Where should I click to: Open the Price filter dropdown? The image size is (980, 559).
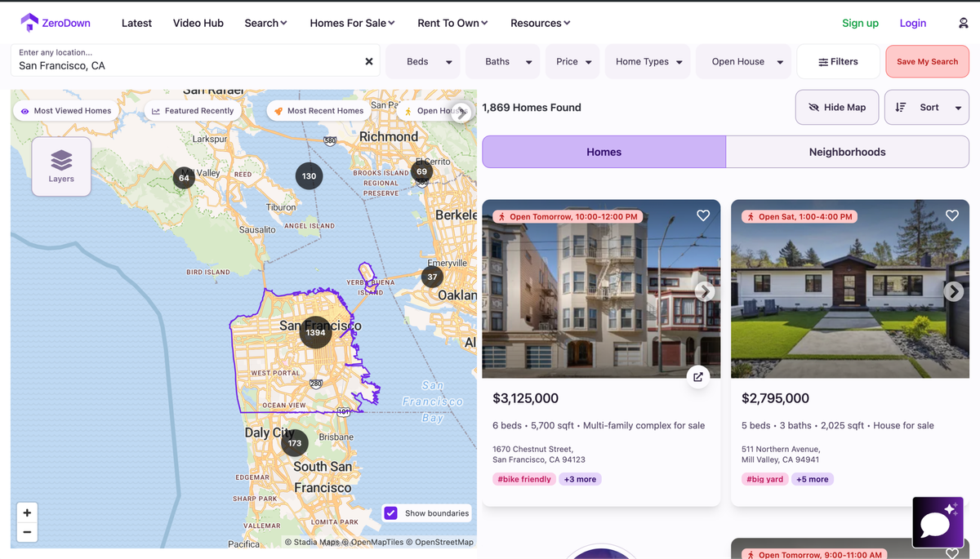572,61
